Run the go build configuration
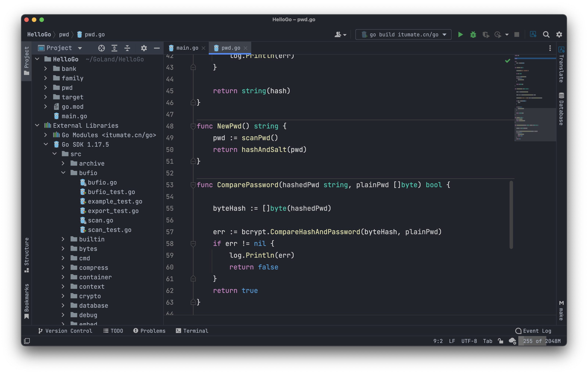 click(460, 34)
